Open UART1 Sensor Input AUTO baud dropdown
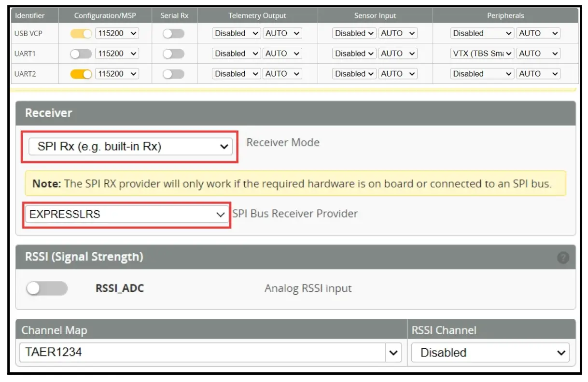This screenshot has height=382, width=588. [x=398, y=54]
